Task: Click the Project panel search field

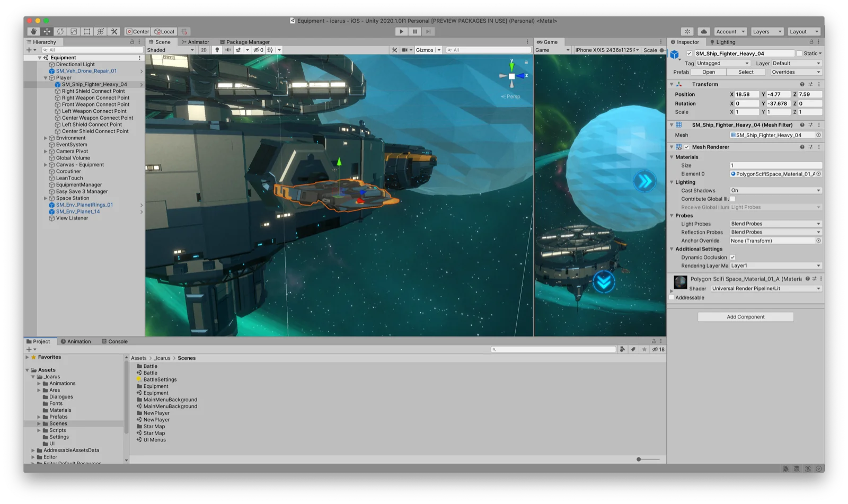Action: [x=553, y=349]
